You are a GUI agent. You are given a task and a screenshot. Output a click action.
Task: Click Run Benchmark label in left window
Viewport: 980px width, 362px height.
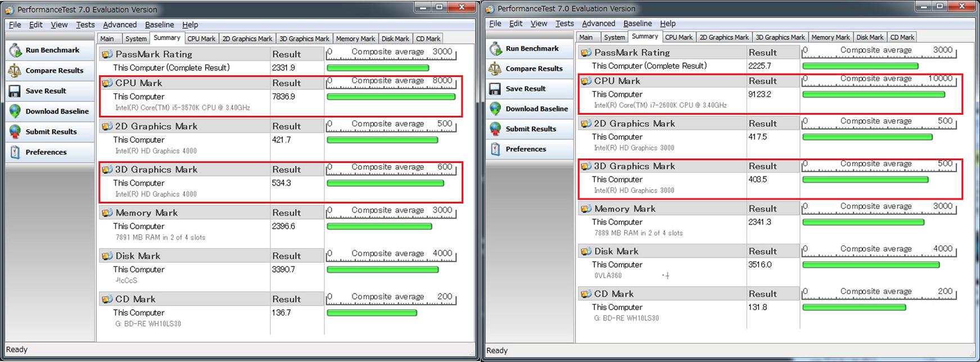click(x=52, y=50)
